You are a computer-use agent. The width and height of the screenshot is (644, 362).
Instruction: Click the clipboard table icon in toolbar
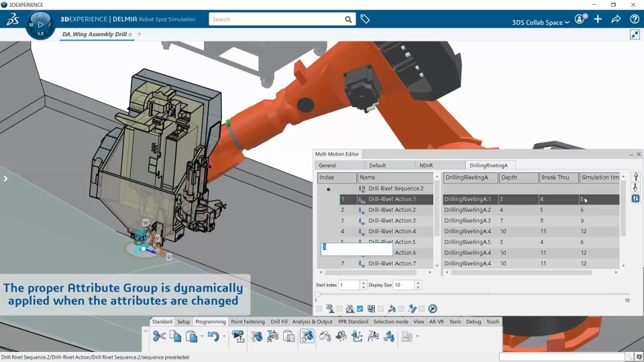click(x=289, y=336)
